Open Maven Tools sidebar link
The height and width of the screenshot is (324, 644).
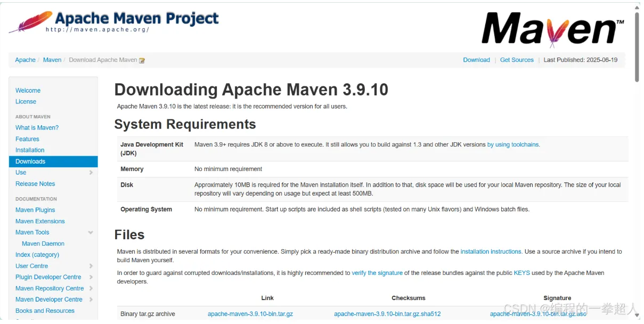click(x=32, y=232)
